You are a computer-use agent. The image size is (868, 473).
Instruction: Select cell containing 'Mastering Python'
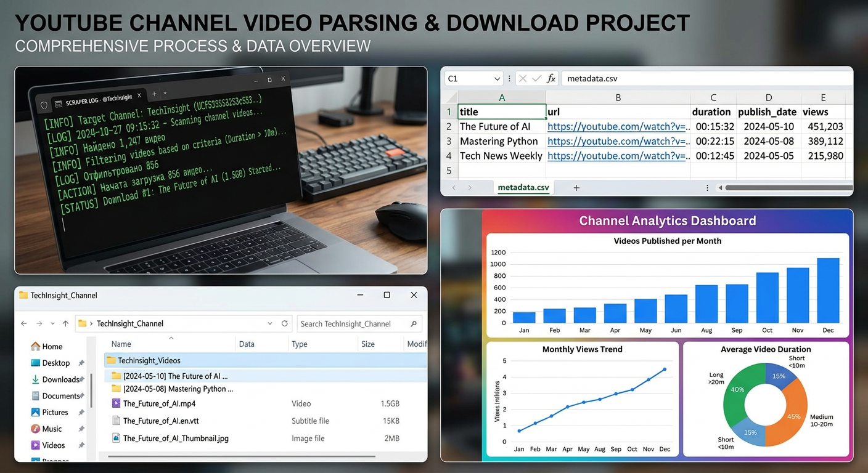click(502, 141)
